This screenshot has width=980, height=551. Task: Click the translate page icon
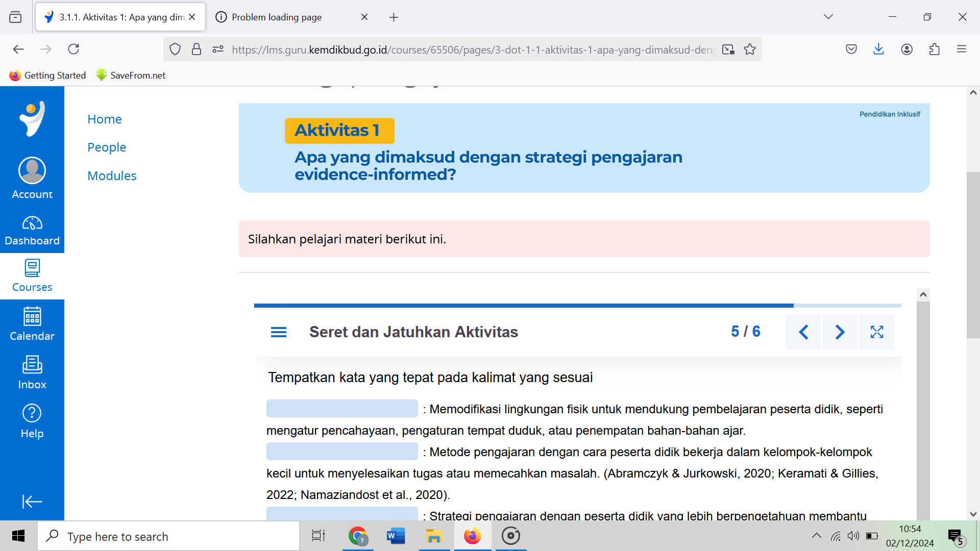click(x=728, y=49)
